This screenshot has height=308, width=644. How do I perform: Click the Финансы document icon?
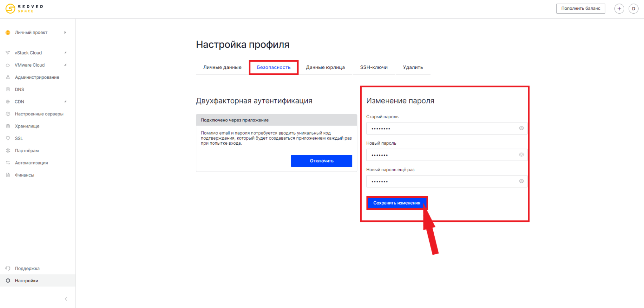[x=8, y=175]
